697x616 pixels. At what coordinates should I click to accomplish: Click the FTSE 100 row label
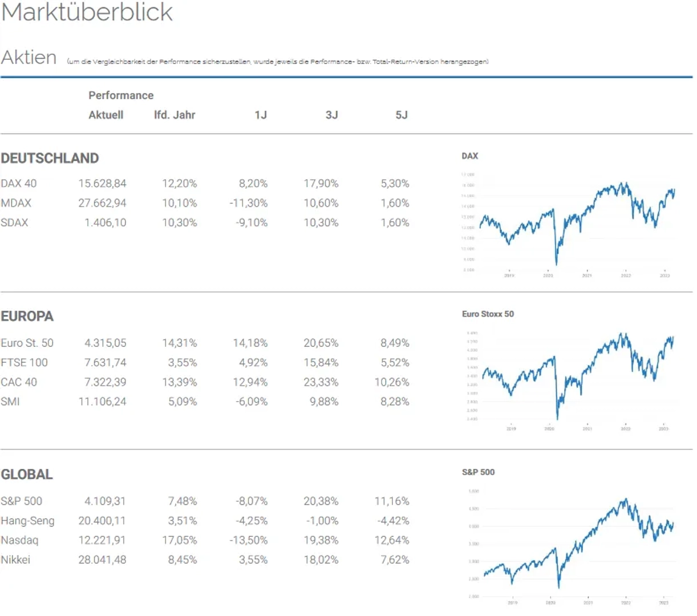24,362
